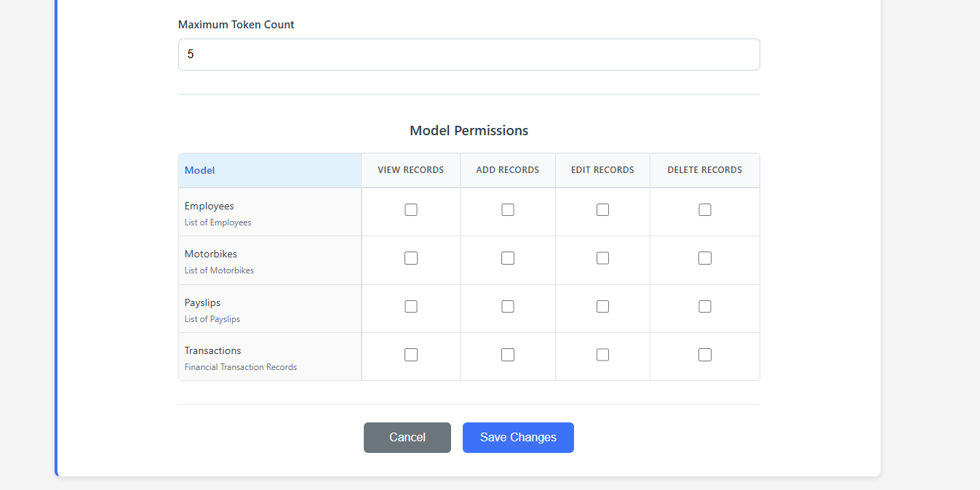This screenshot has width=980, height=490.
Task: Click the Cancel button
Action: click(407, 437)
